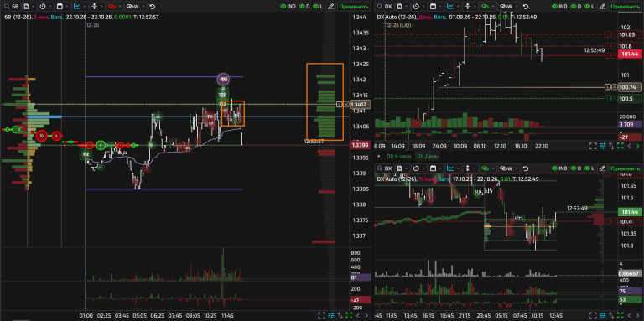Viewport: 644px width, 321px height.
Task: Toggle D visibility on the 6B chart
Action: [304, 7]
